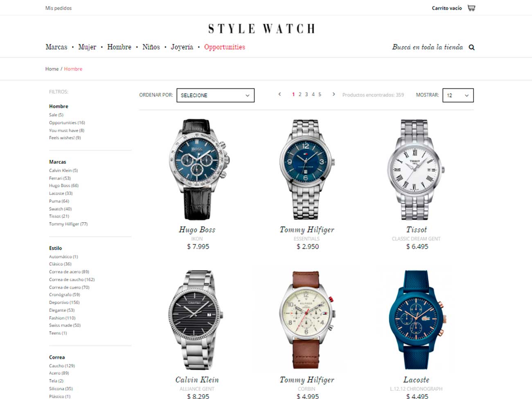
Task: Click the Mis pedidos link
Action: tap(59, 8)
